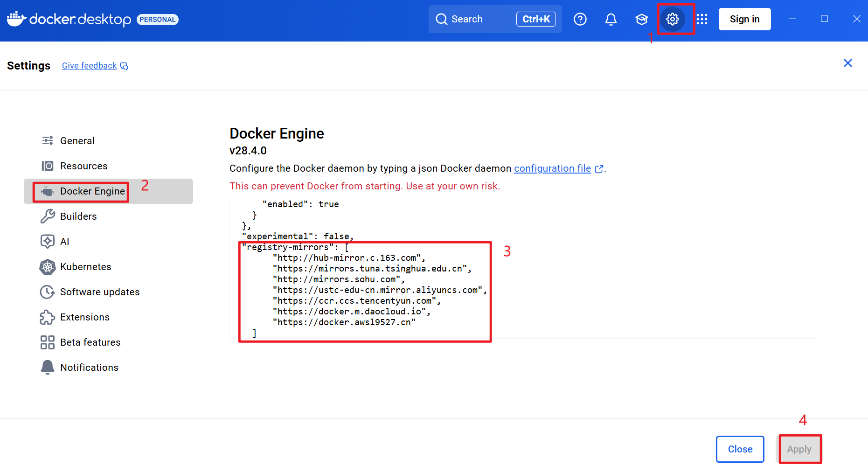This screenshot has height=473, width=868.
Task: Click the Ctrl+K shortcut badge
Action: coord(536,19)
